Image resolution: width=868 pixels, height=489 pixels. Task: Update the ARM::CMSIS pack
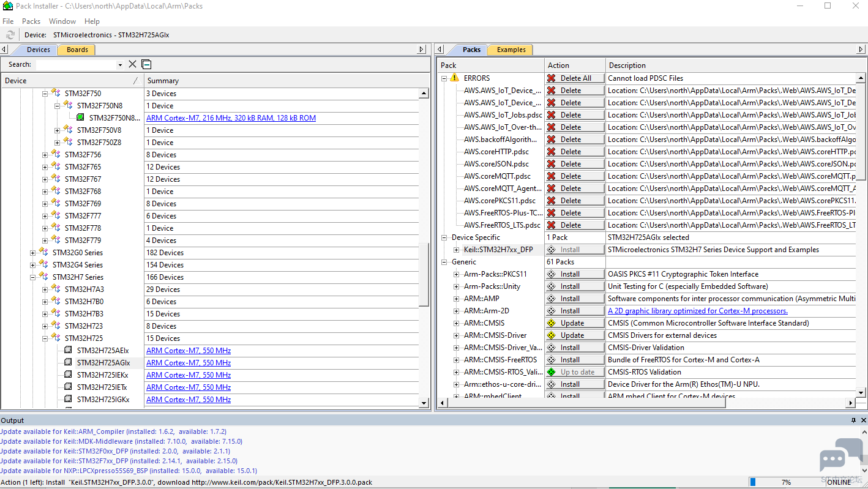coord(575,323)
